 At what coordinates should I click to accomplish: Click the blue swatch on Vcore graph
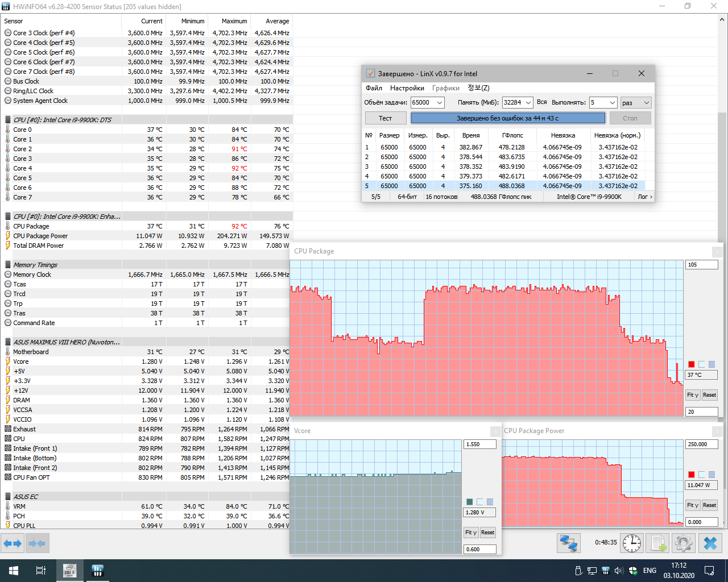pos(490,502)
